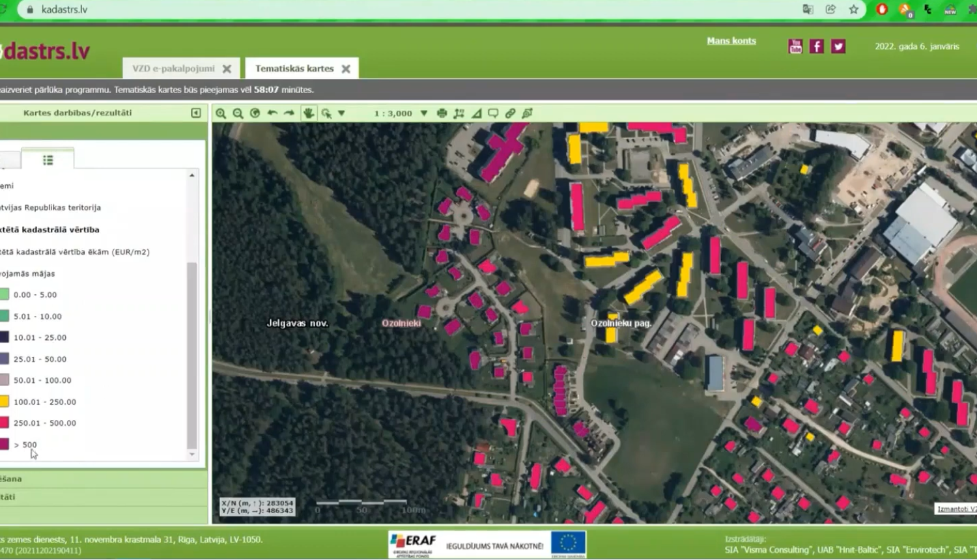Viewport: 977px width, 560px height.
Task: Collapse the Kartes darbības/rezultāti panel
Action: [196, 113]
